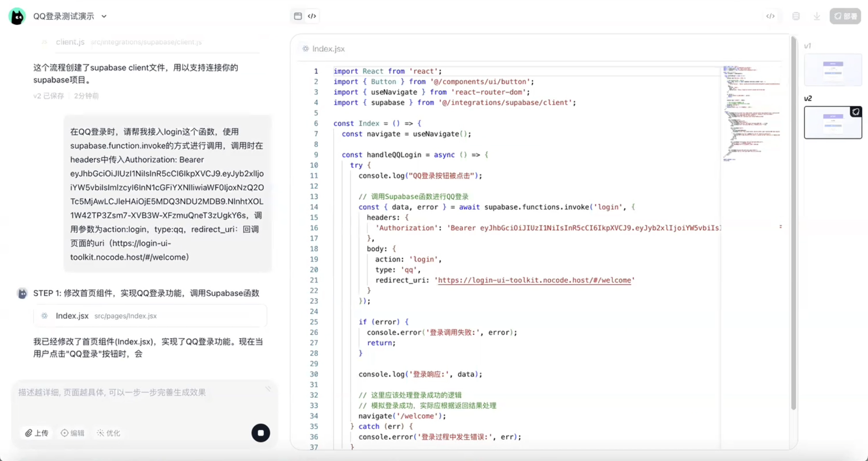Open the embed code icon in top right
Image resolution: width=868 pixels, height=461 pixels.
click(770, 16)
